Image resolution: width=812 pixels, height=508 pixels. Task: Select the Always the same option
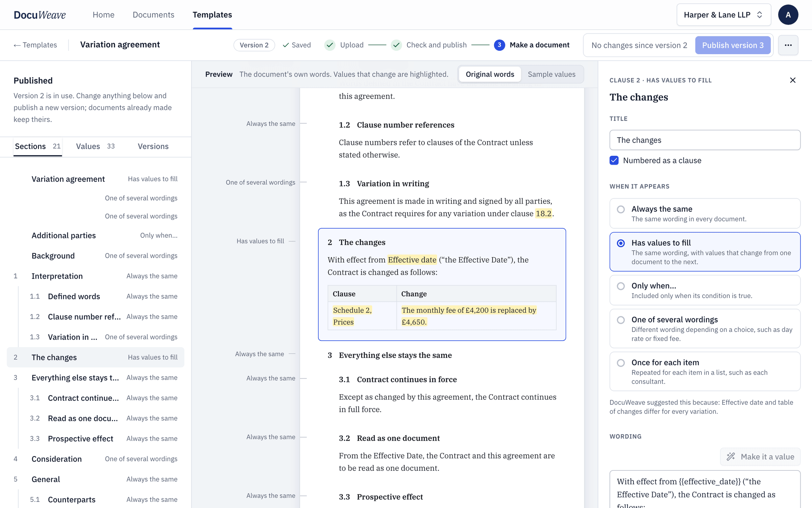(x=705, y=213)
